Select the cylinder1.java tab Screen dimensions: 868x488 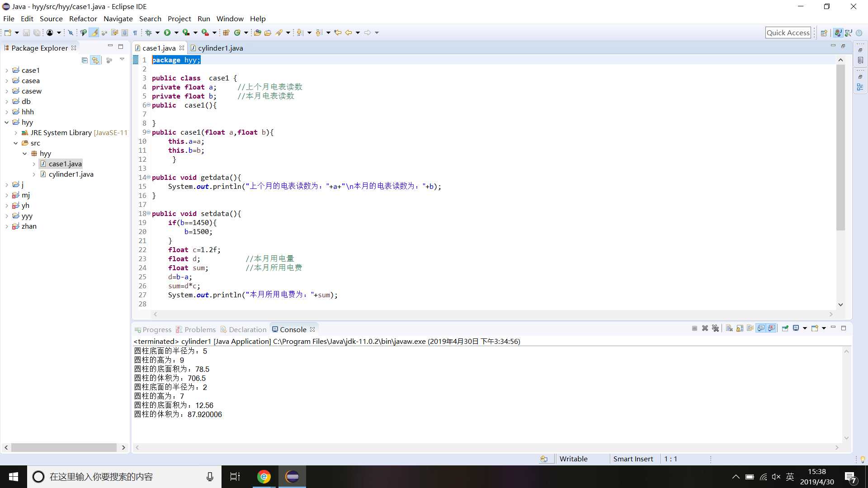click(x=221, y=47)
